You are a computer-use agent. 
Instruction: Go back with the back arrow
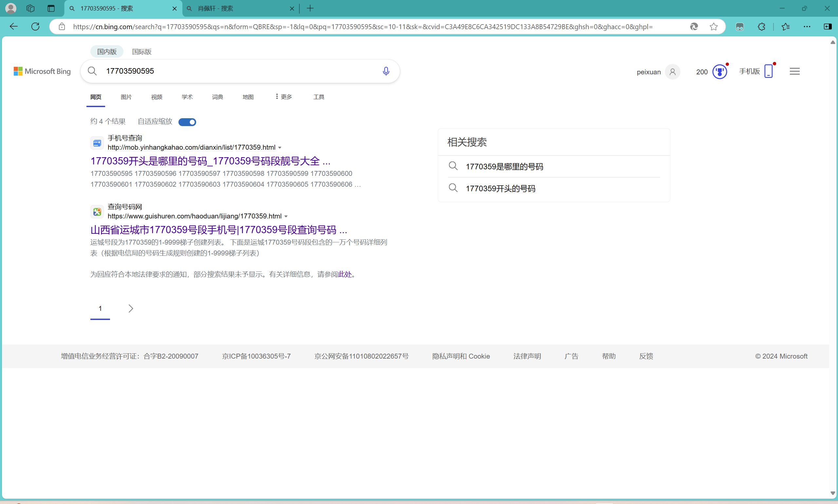pos(13,27)
